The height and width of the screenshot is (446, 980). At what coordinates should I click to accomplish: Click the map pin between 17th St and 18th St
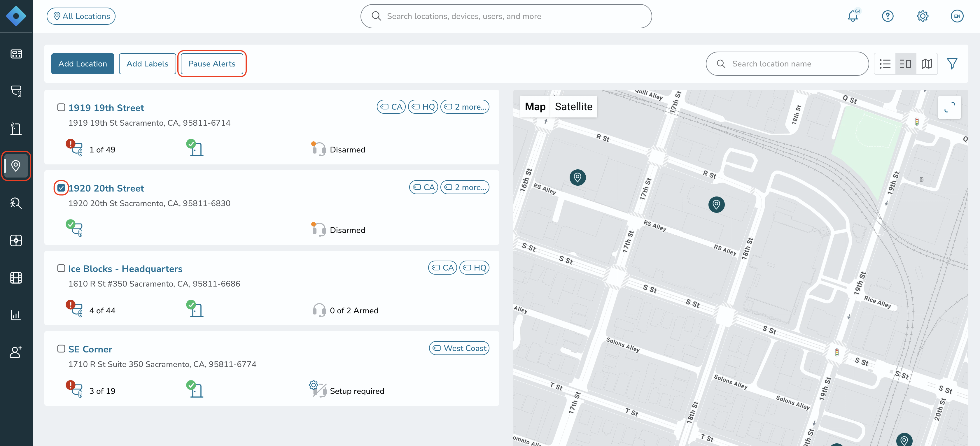[716, 205]
